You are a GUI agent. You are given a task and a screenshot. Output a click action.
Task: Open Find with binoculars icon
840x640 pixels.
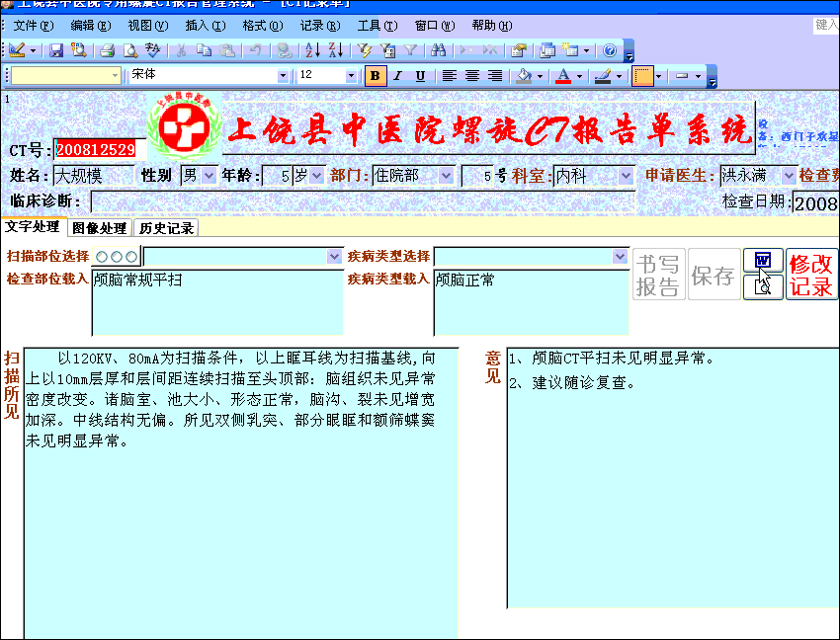[438, 50]
